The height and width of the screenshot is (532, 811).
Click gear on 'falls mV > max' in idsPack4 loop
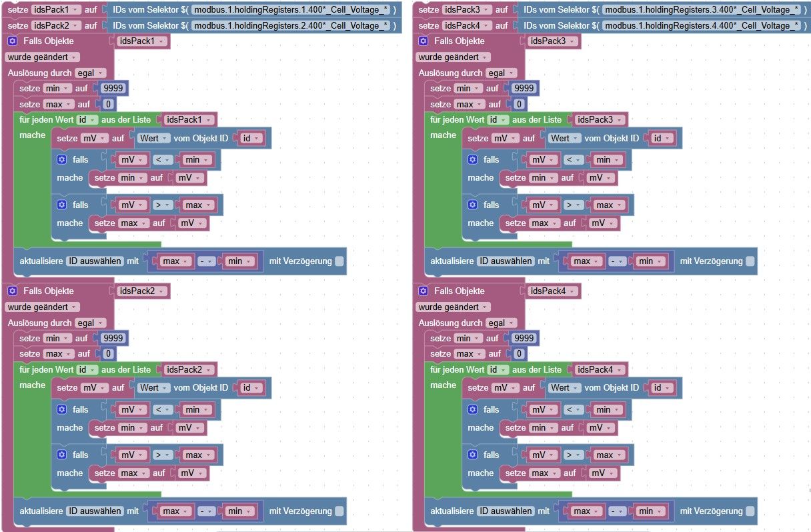click(x=473, y=455)
